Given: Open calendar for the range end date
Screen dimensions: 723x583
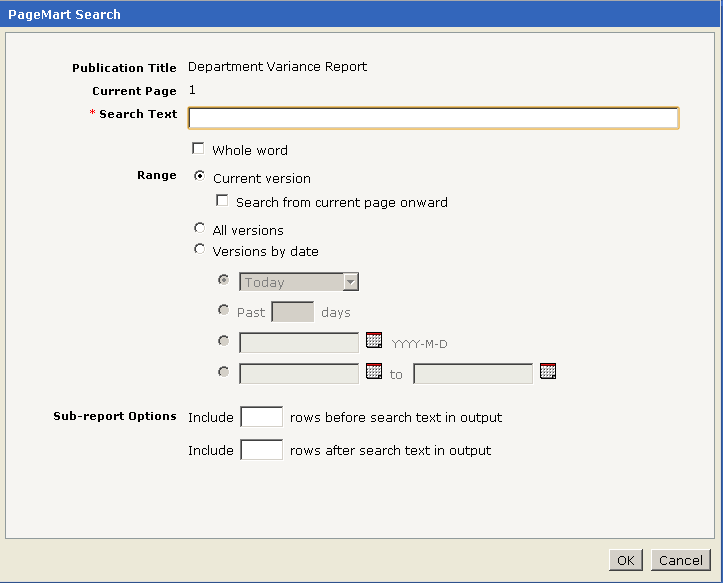Looking at the screenshot, I should coord(548,371).
